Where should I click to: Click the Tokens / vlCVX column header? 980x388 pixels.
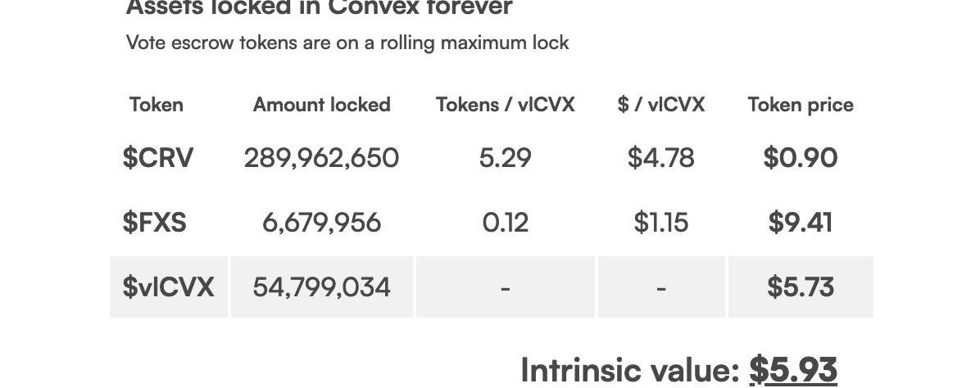click(x=505, y=105)
